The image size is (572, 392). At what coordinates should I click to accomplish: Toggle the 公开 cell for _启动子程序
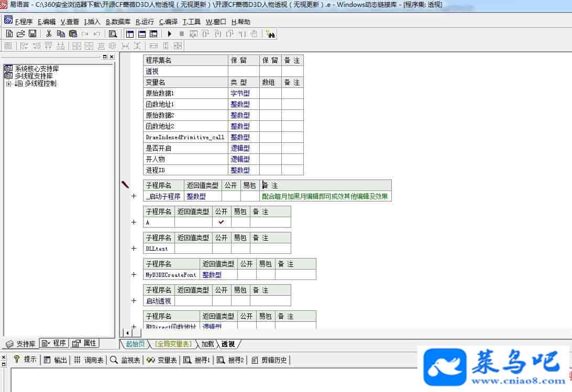click(230, 196)
